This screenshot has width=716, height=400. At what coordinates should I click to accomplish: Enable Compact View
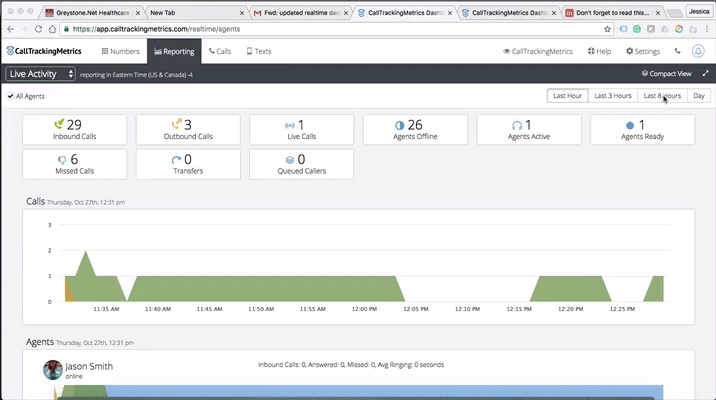pyautogui.click(x=666, y=74)
